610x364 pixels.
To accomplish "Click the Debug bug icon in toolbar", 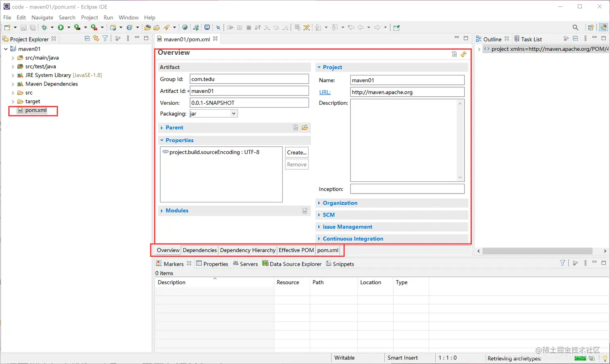I will coord(44,27).
